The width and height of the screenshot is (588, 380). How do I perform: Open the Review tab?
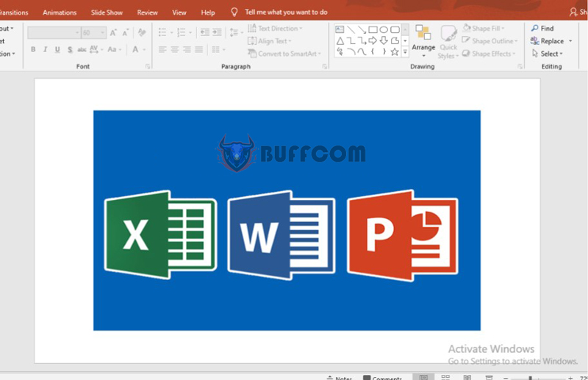point(148,12)
